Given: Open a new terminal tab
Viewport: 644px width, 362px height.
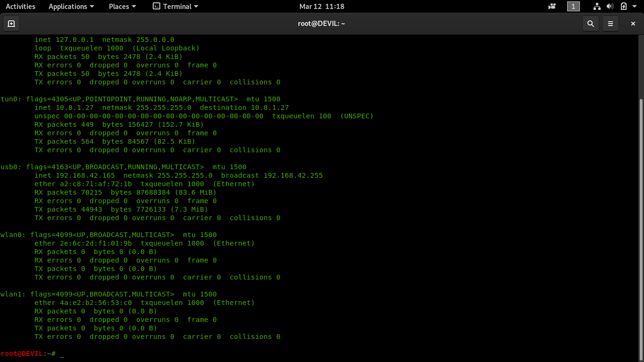Looking at the screenshot, I should click(x=11, y=24).
